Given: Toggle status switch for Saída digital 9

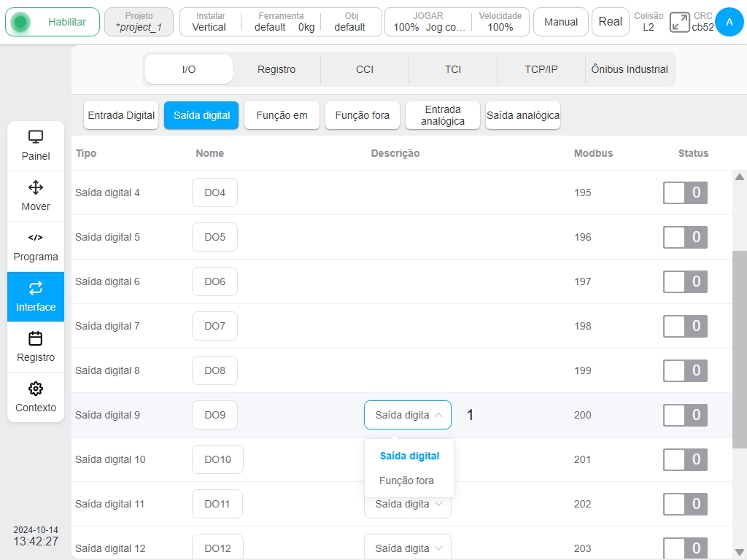Looking at the screenshot, I should (685, 415).
